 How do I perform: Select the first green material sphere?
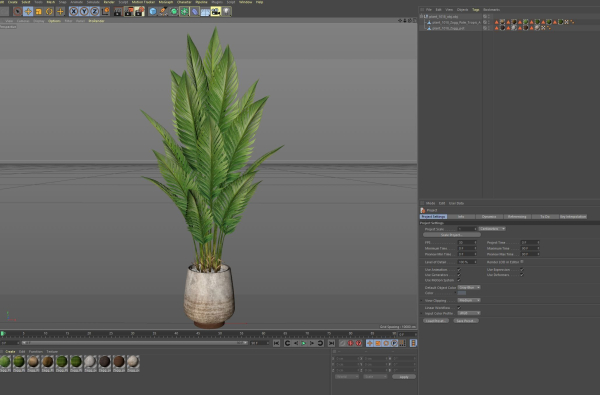pyautogui.click(x=5, y=363)
